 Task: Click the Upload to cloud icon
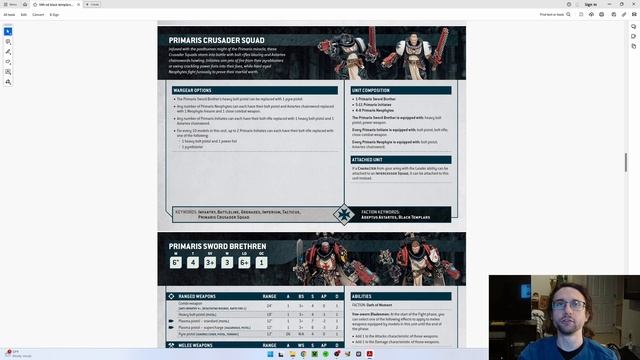tap(591, 15)
